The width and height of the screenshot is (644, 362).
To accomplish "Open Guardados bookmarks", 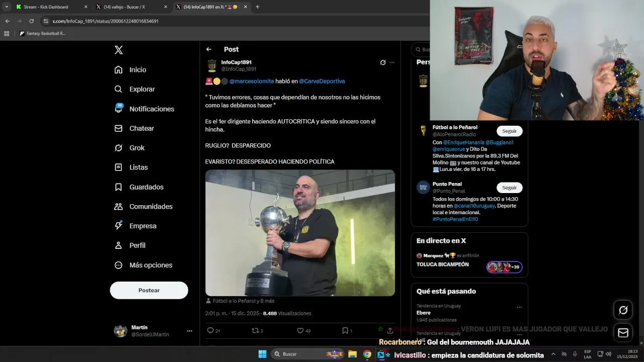I will point(139,187).
